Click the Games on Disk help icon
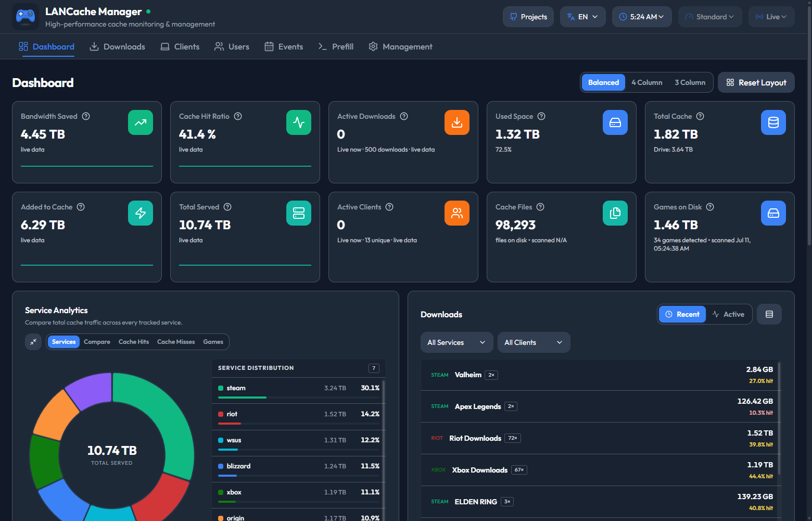This screenshot has height=521, width=812. (x=710, y=207)
